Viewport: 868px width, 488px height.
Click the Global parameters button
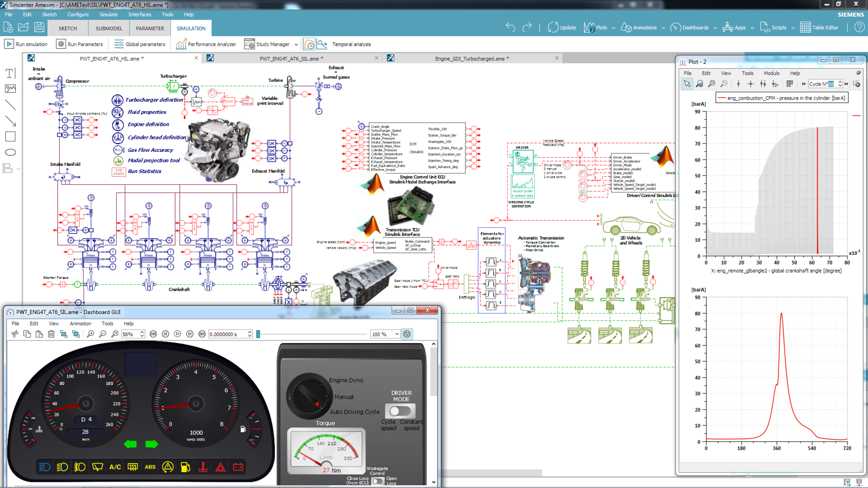(x=139, y=44)
